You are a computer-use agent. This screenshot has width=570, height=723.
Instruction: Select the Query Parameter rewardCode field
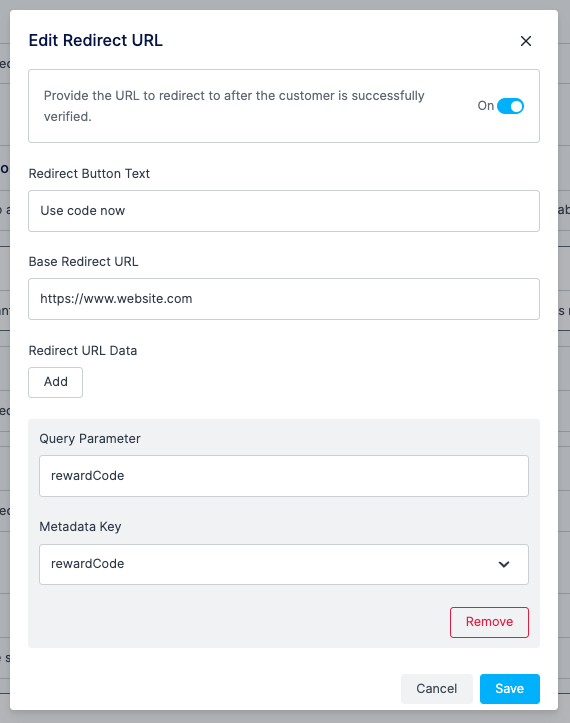(x=284, y=476)
